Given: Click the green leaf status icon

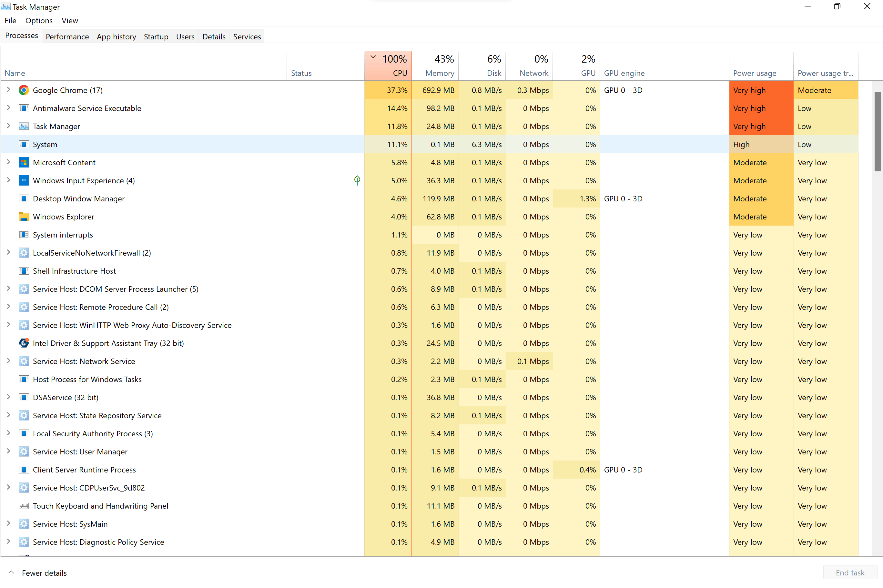Looking at the screenshot, I should (x=357, y=180).
